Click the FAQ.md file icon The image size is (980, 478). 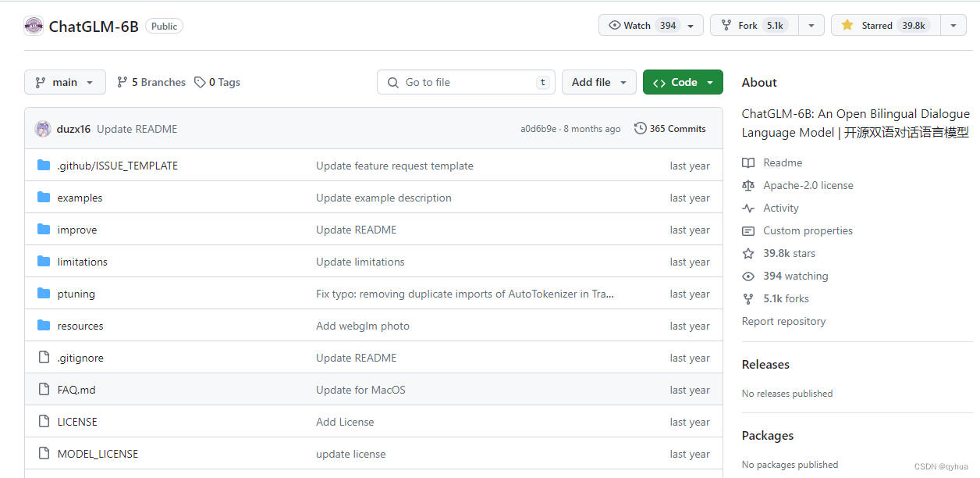(44, 390)
